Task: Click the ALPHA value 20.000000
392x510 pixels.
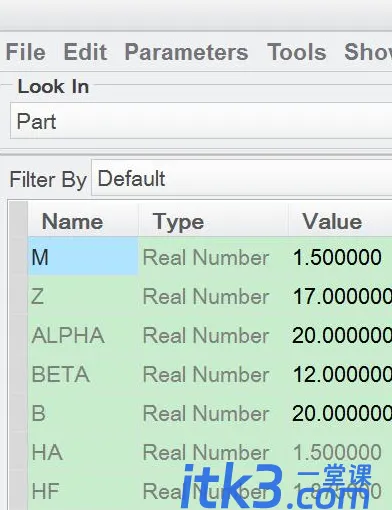Action: click(x=342, y=335)
